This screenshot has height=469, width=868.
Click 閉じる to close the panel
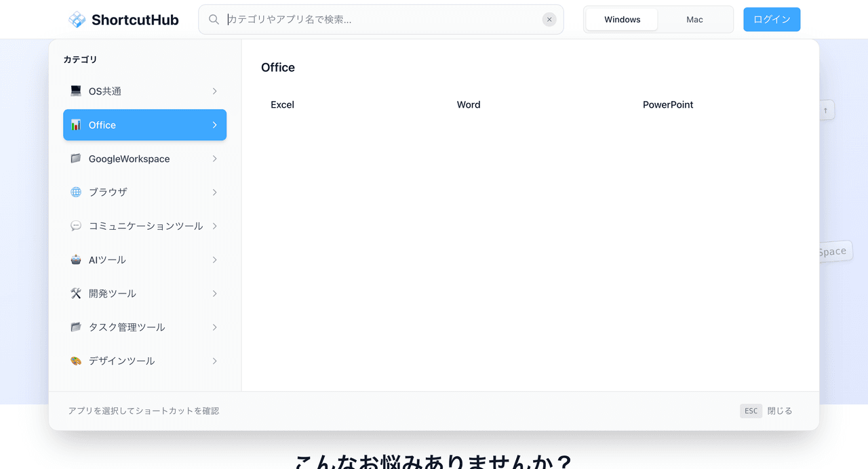(x=780, y=411)
